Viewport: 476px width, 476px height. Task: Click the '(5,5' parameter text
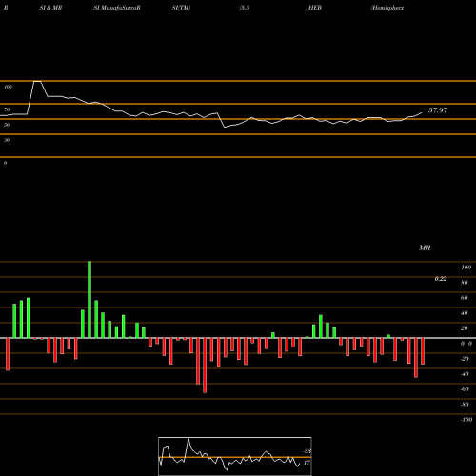coord(245,8)
